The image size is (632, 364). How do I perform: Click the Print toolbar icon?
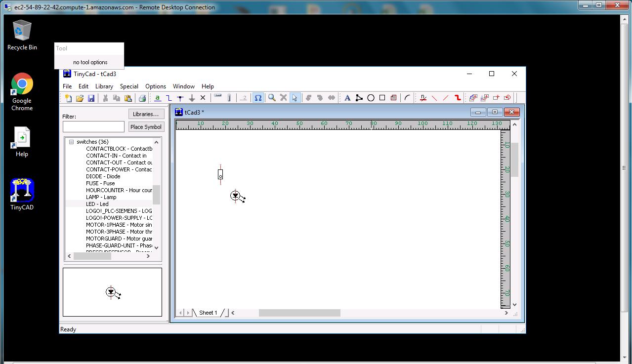[x=142, y=98]
